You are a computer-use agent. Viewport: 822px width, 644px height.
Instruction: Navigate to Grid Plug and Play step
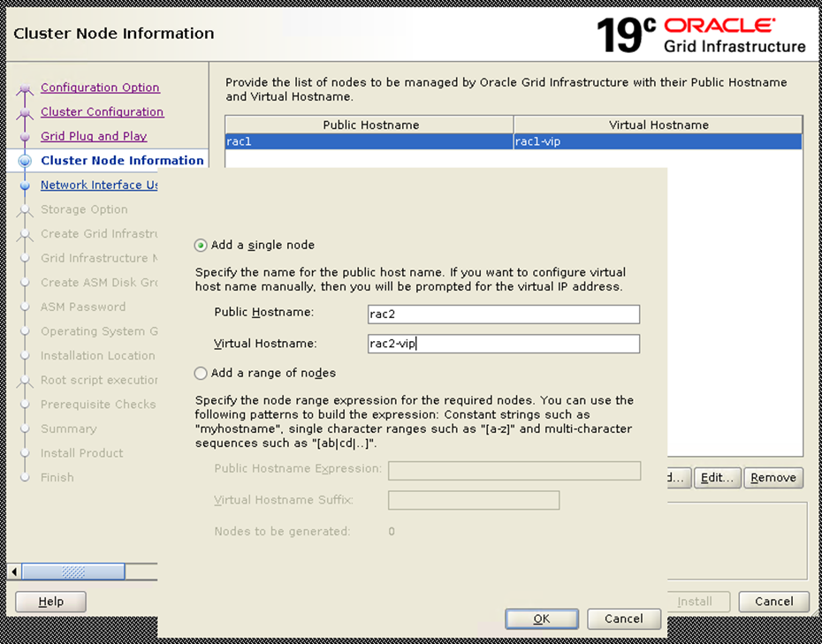[x=94, y=136]
